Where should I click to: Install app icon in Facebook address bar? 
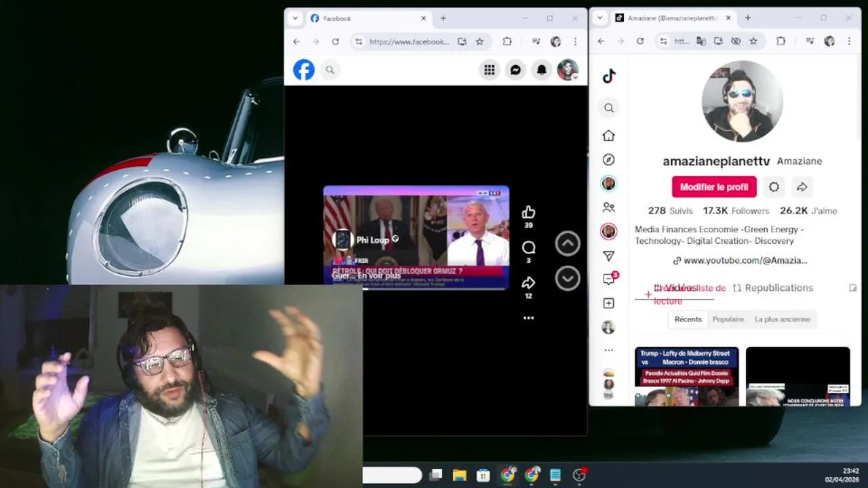(x=462, y=41)
